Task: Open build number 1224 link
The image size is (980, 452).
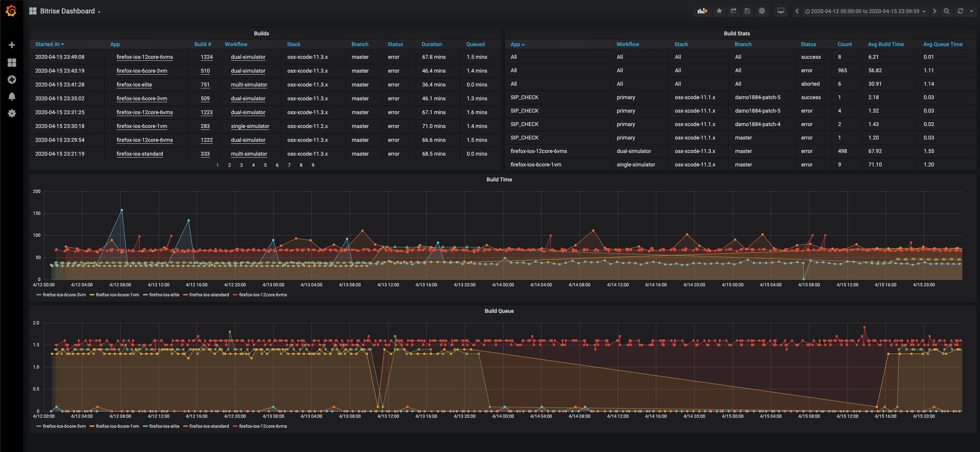Action: [207, 57]
